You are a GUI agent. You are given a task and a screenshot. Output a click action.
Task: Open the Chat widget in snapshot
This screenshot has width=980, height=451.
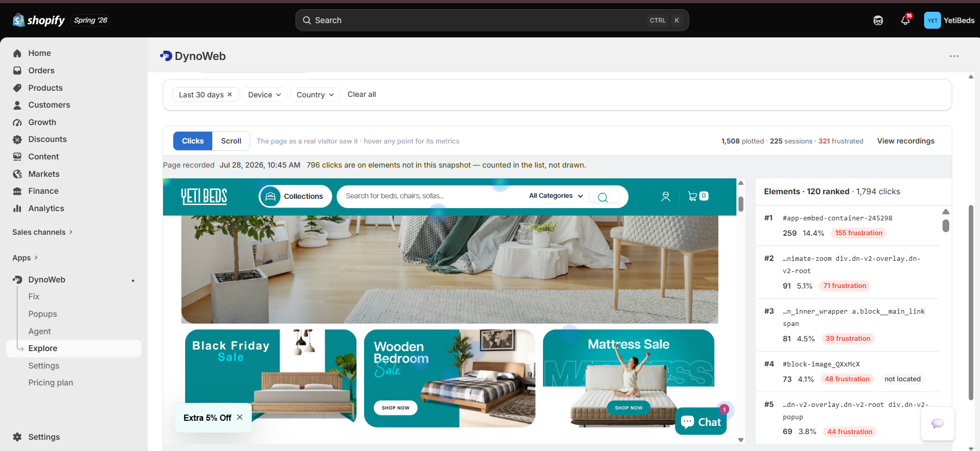701,421
